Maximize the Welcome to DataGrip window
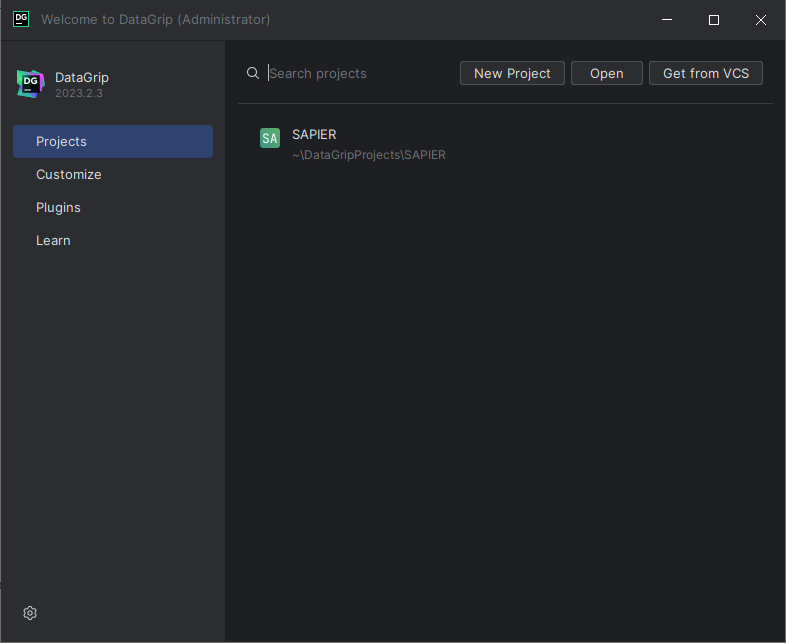 pyautogui.click(x=714, y=20)
